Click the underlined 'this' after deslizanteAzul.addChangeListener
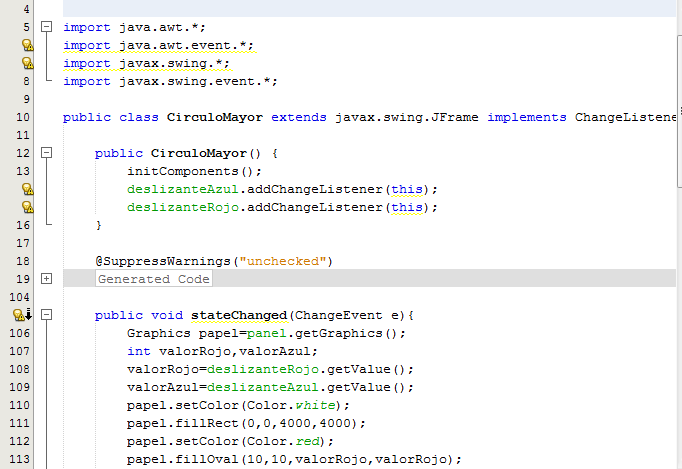 point(407,189)
